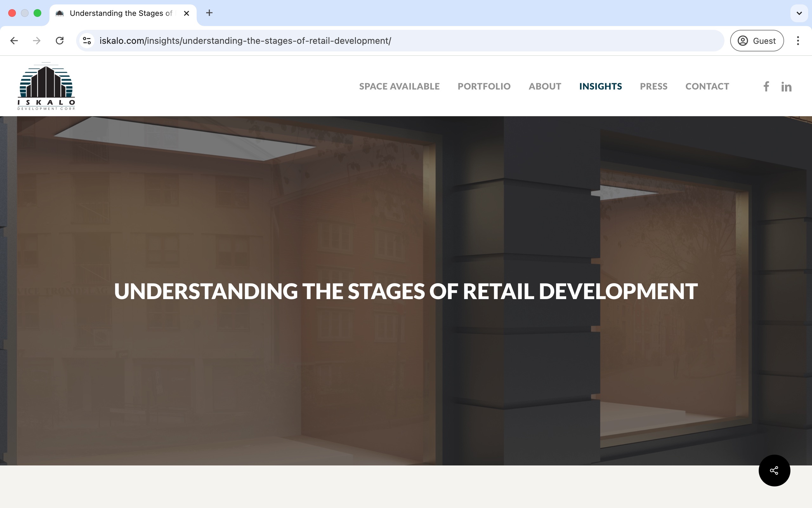812x508 pixels.
Task: Click the macOS green fullscreen button
Action: pos(37,13)
